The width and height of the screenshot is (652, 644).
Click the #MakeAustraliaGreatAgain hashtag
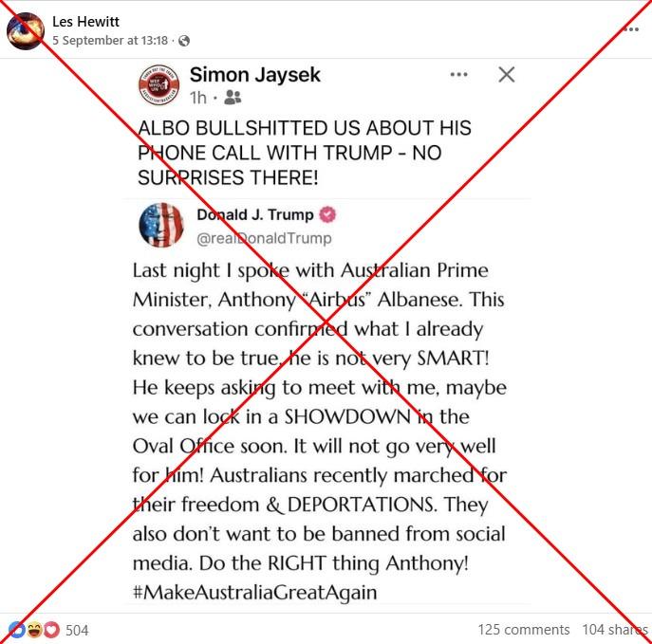point(255,592)
